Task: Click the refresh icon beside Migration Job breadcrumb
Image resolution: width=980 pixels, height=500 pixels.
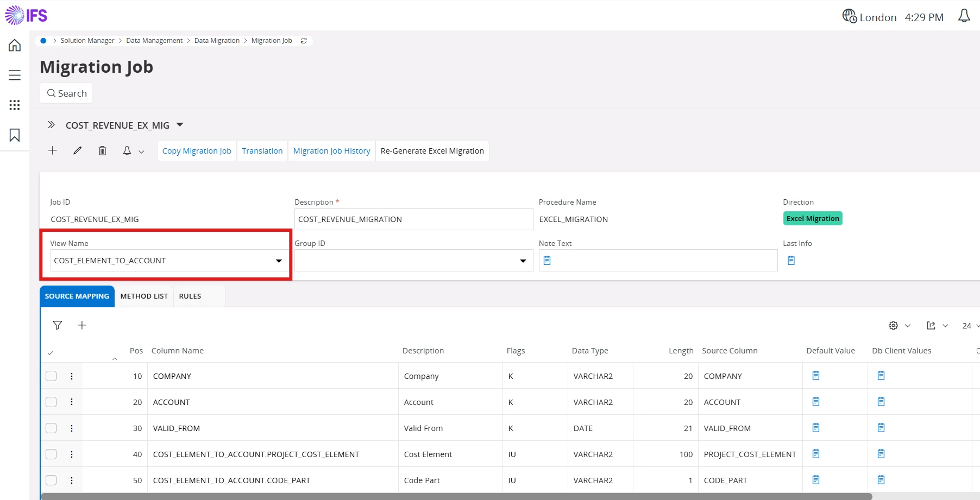Action: point(304,41)
